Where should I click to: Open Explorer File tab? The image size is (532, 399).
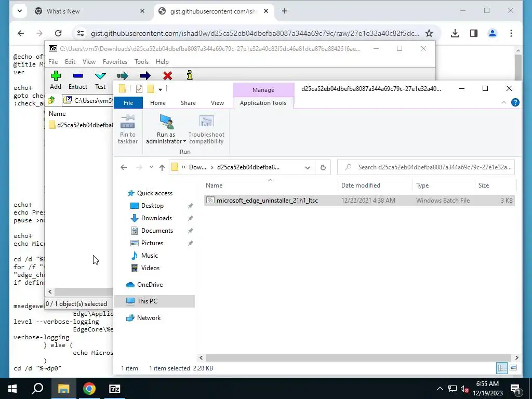click(x=128, y=103)
